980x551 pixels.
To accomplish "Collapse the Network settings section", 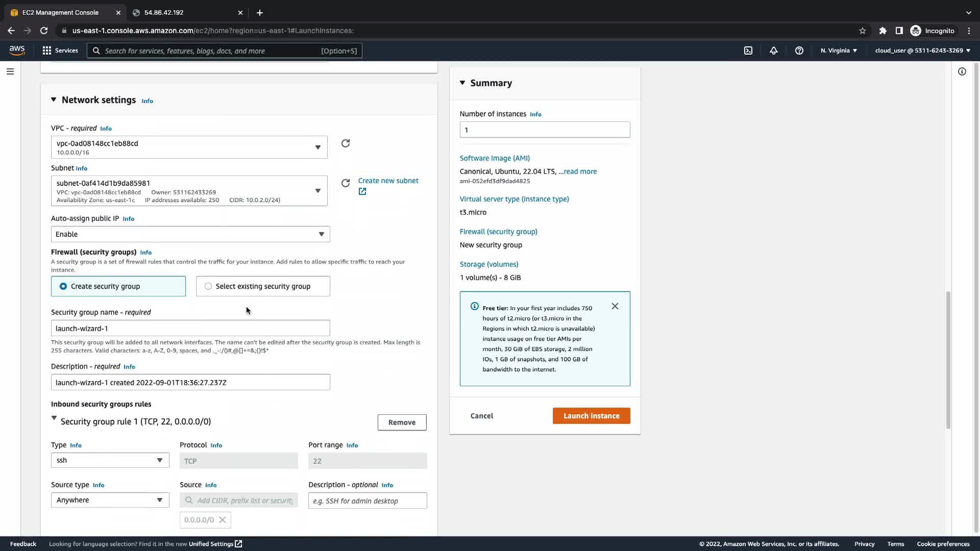I will (54, 100).
